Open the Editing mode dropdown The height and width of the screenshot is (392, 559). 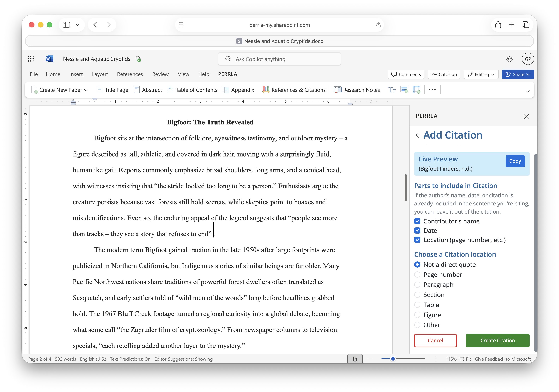[481, 74]
